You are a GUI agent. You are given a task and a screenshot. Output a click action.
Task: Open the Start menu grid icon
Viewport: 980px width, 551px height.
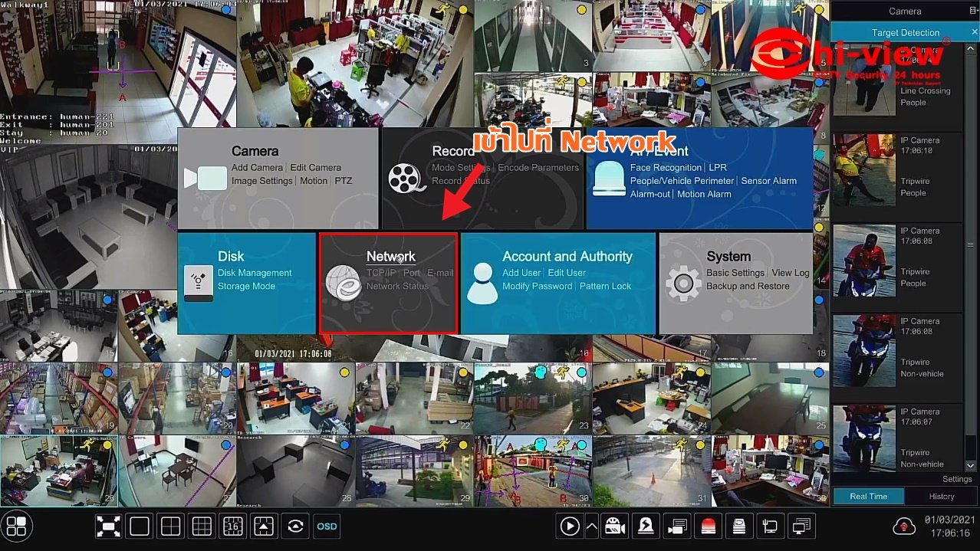(x=16, y=526)
